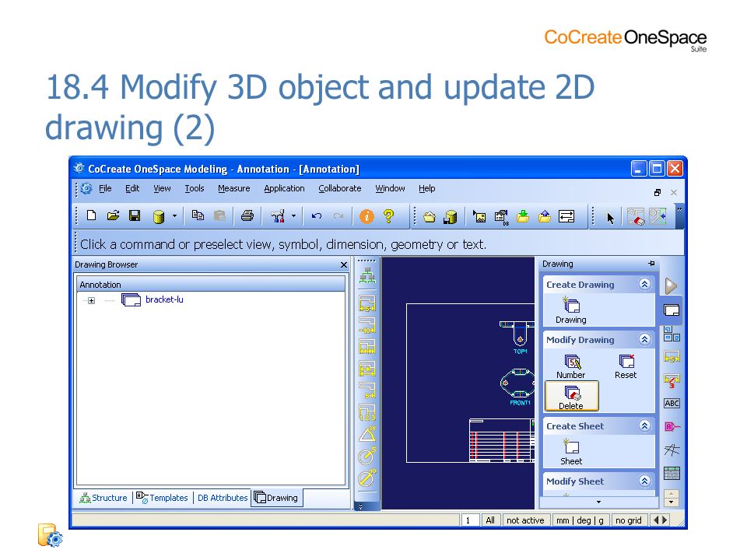Click the play triangle icon on the right sidebar
Viewport: 747px width, 560px height.
pyautogui.click(x=671, y=285)
